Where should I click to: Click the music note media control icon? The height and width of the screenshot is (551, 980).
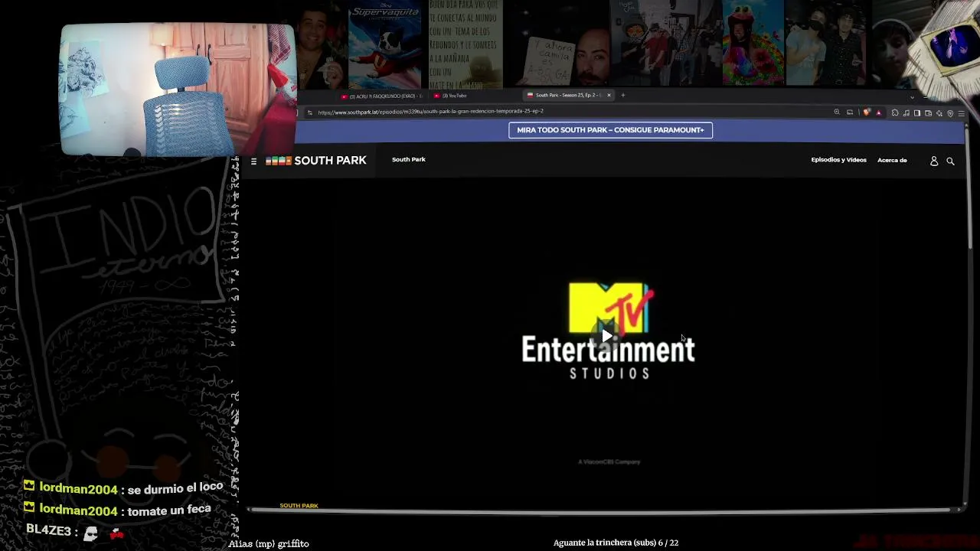(906, 113)
